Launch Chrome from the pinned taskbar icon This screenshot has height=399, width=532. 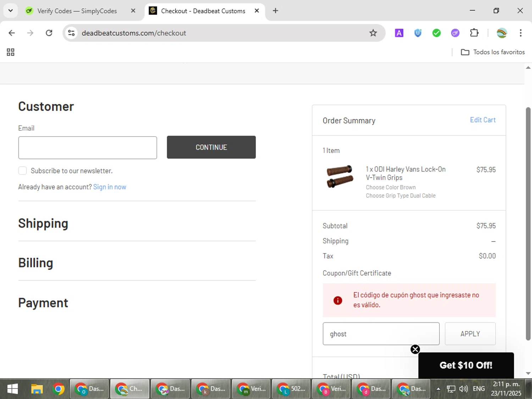pyautogui.click(x=58, y=389)
